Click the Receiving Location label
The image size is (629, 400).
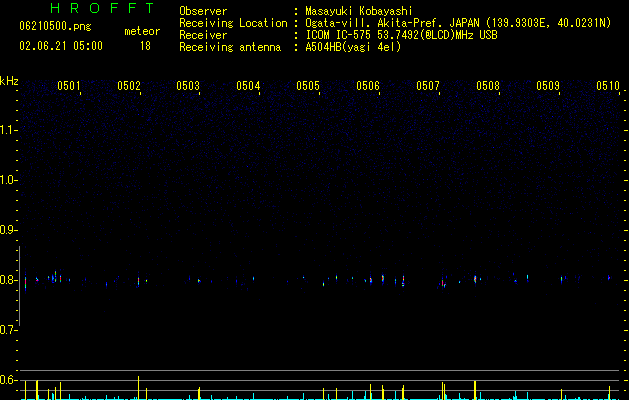coord(233,23)
